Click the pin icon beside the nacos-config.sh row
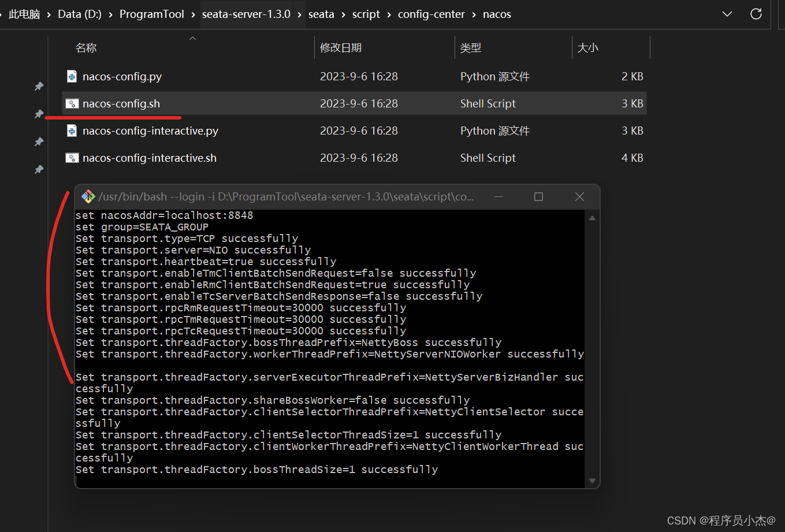The height and width of the screenshot is (532, 785). click(39, 114)
